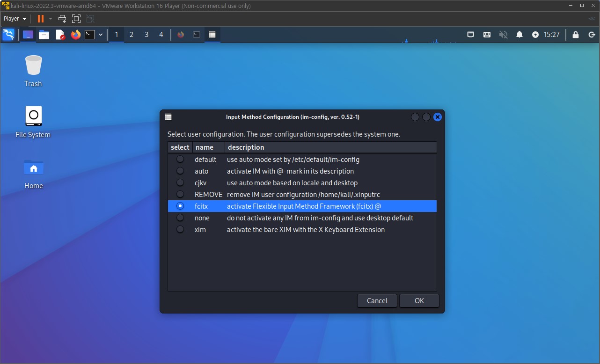Select the REMOVE radio button

pyautogui.click(x=180, y=195)
